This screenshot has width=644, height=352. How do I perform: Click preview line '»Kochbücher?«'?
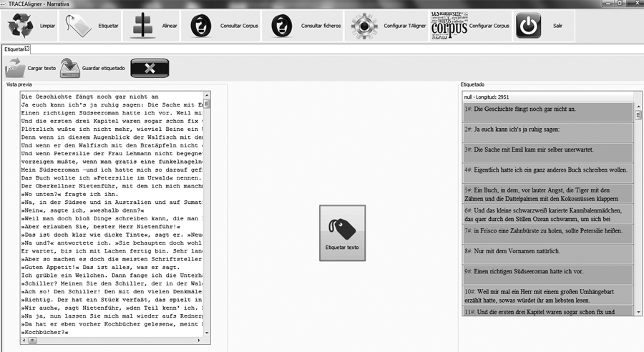point(45,332)
